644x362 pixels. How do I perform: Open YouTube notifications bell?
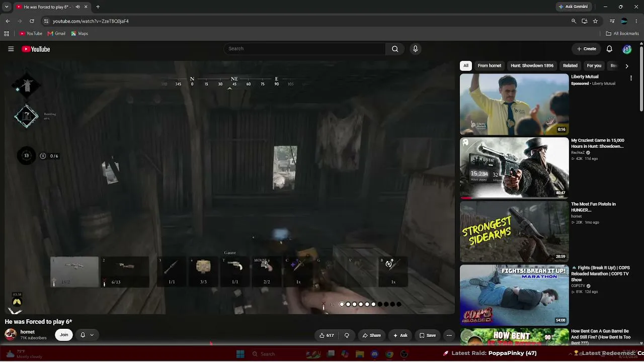click(x=609, y=49)
